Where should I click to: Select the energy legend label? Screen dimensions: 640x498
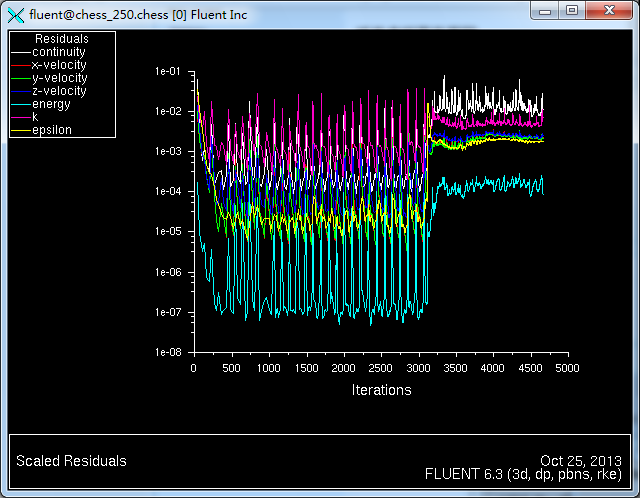point(51,104)
